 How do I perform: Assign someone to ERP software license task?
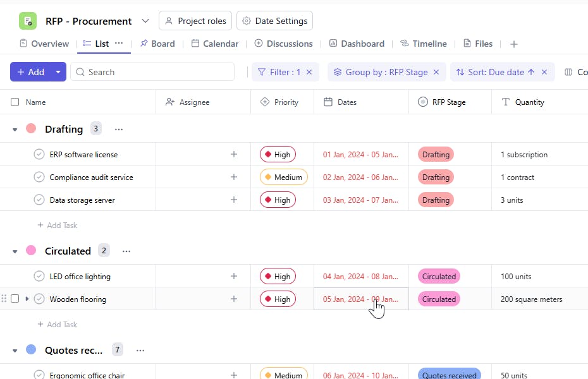coord(233,154)
